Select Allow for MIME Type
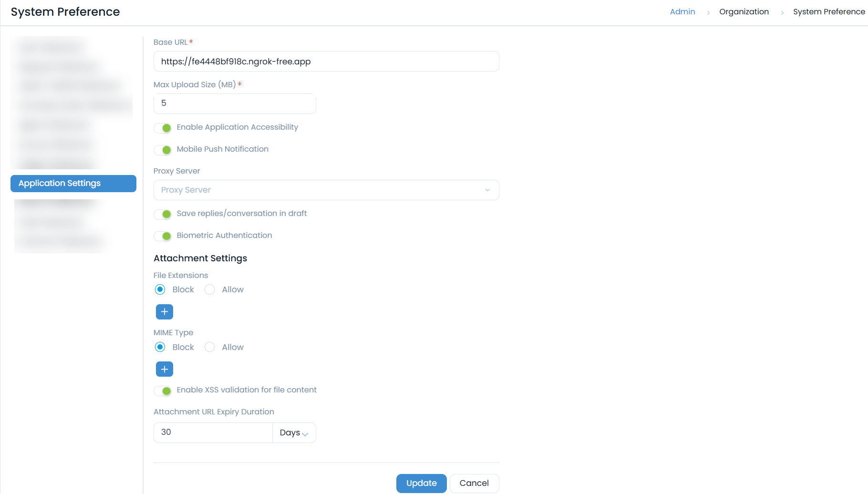 [x=209, y=347]
